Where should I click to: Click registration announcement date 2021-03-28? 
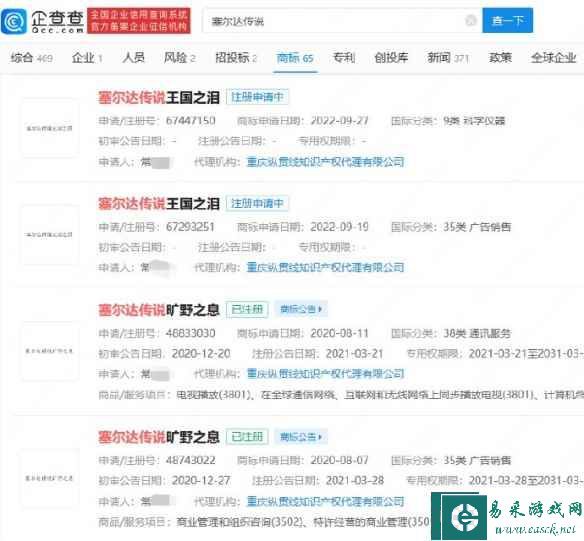[x=355, y=481]
